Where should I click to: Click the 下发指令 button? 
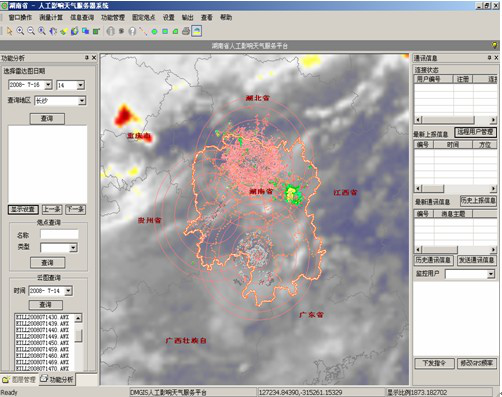(x=434, y=363)
